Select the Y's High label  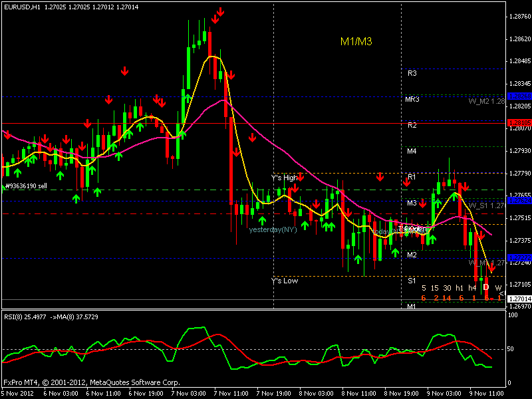[x=284, y=178]
